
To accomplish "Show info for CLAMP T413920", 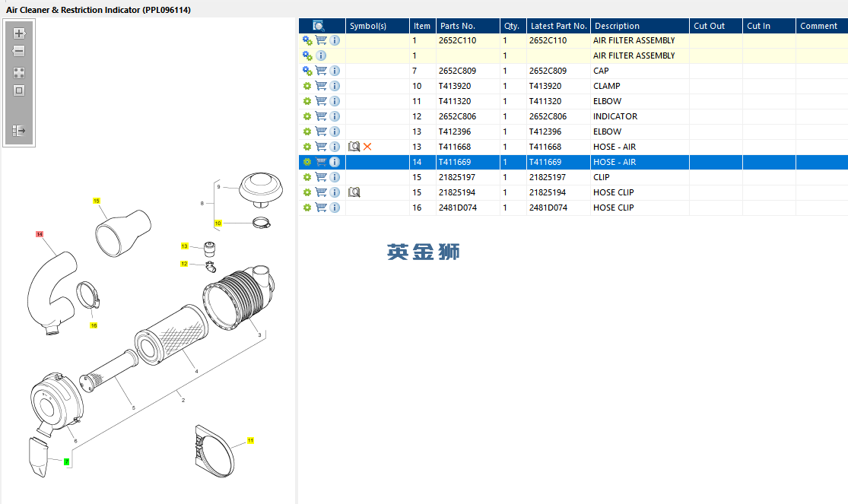I will [335, 86].
